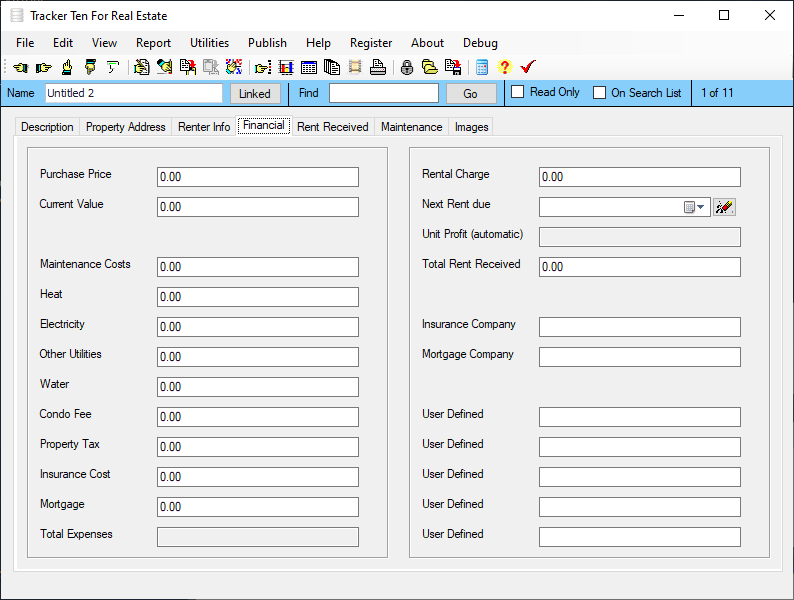Click the pencil icon beside Next Rent due

(724, 207)
